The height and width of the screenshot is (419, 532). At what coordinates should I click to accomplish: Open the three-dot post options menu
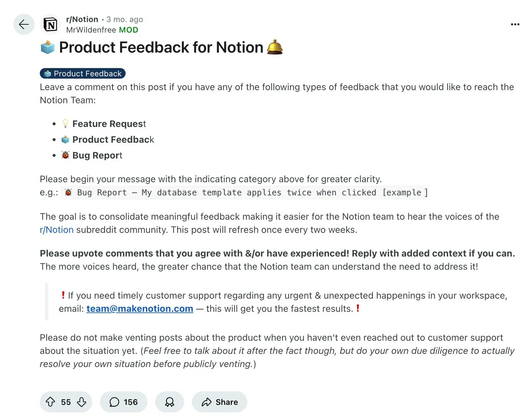click(x=515, y=24)
